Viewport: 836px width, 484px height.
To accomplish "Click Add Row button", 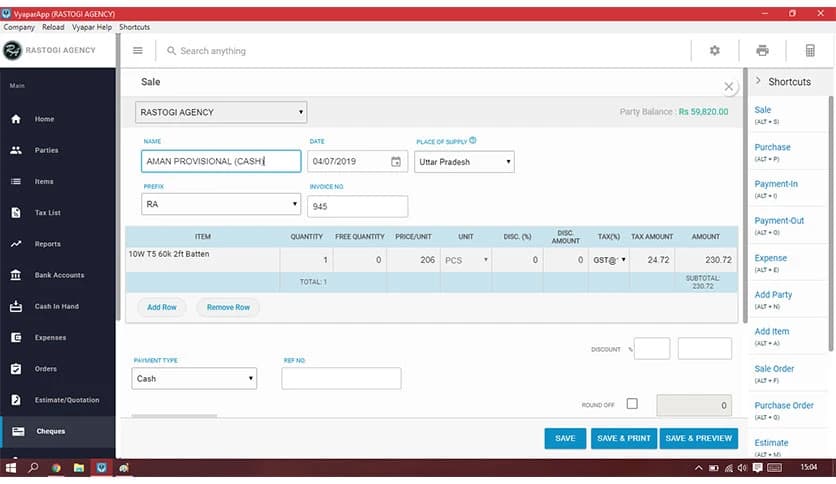I will (x=162, y=308).
